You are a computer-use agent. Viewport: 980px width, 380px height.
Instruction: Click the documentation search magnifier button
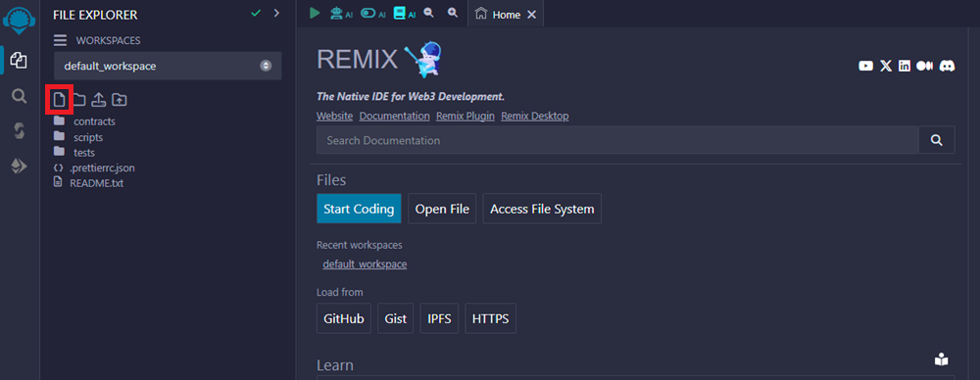tap(936, 140)
